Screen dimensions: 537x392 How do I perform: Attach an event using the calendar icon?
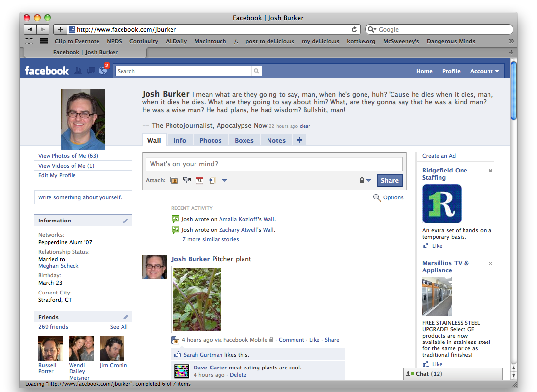tap(200, 180)
